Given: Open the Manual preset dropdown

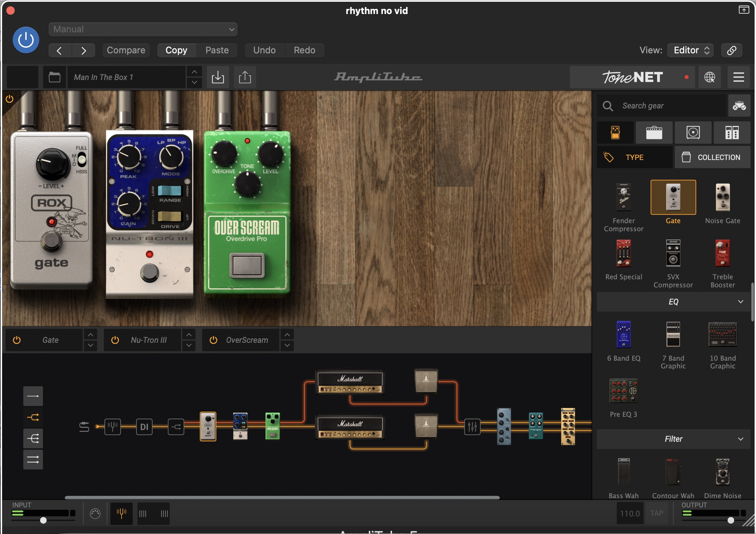Looking at the screenshot, I should [x=143, y=29].
